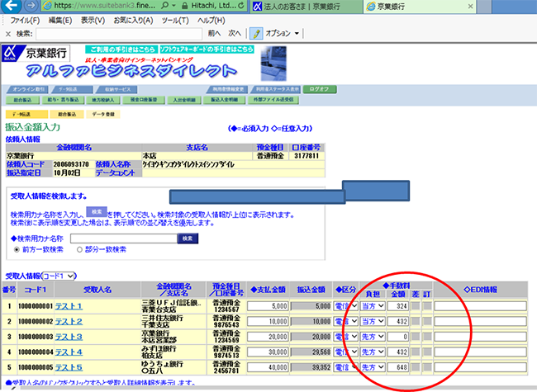
Task: Open the 区分 dropdown in row 1
Action: (346, 306)
